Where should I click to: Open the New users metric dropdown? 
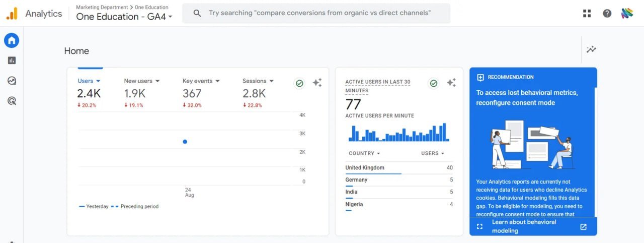tap(142, 81)
